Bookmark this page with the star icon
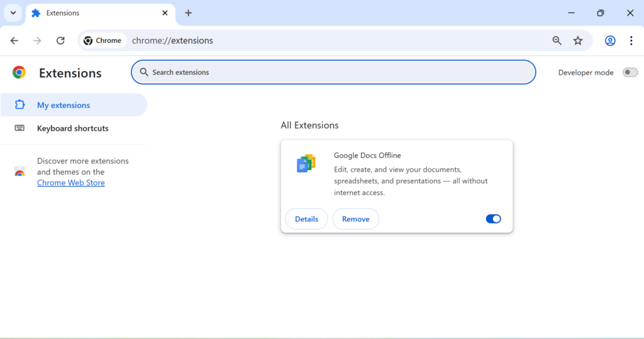 pos(578,40)
